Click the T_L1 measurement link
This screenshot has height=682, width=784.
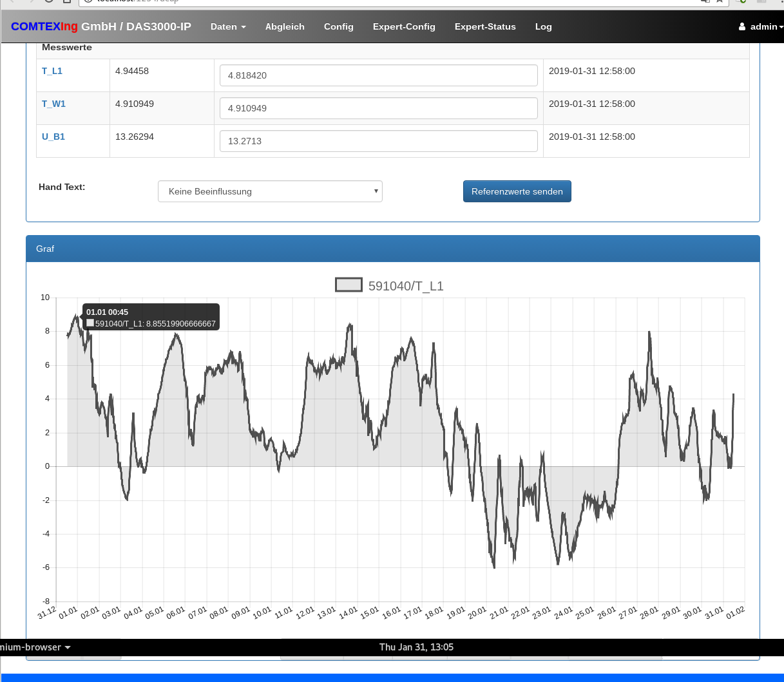point(52,71)
